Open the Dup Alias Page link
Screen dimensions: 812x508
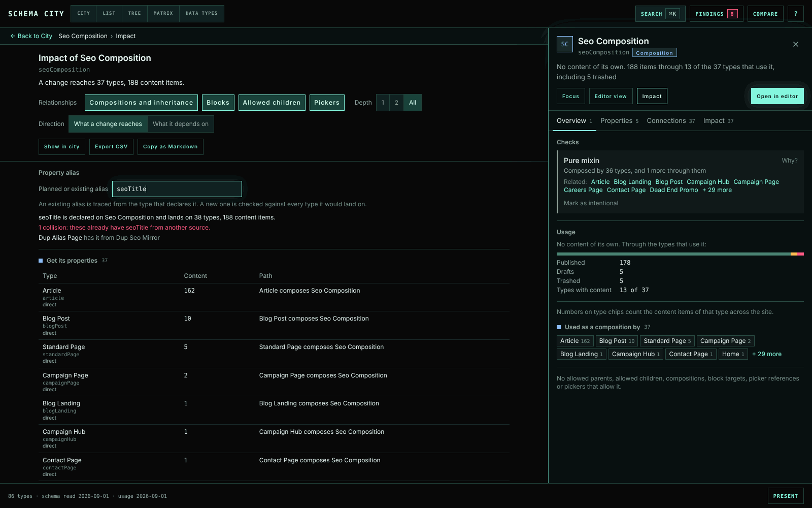click(x=60, y=238)
